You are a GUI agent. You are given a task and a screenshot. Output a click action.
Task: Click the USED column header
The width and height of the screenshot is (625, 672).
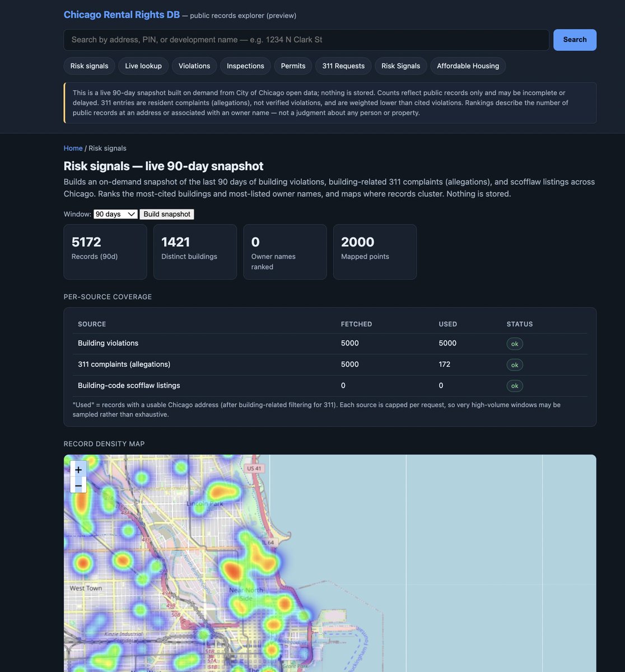click(x=448, y=324)
